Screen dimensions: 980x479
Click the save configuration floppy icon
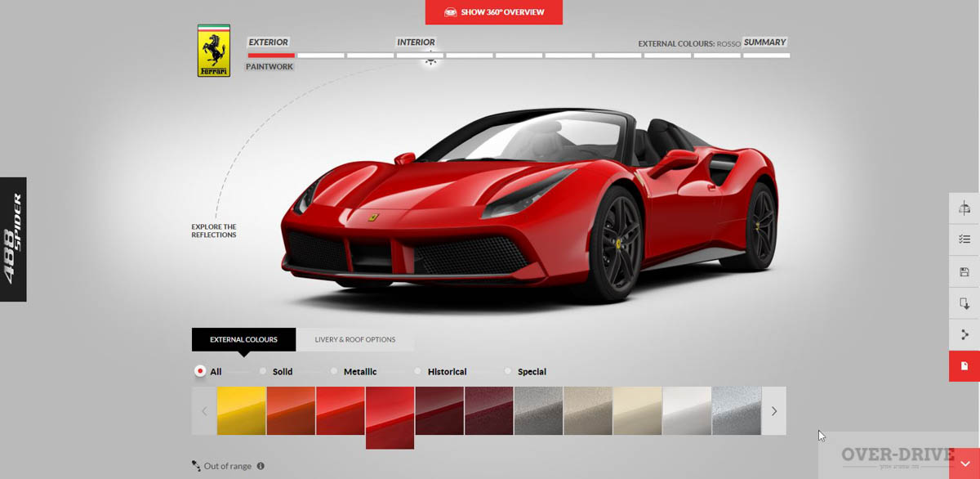(x=964, y=271)
